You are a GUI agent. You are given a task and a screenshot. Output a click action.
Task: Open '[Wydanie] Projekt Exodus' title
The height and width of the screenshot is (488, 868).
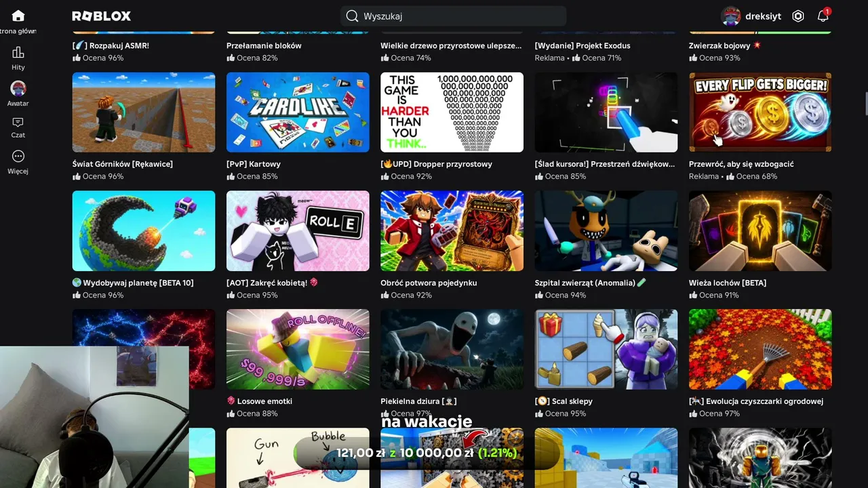(x=583, y=45)
